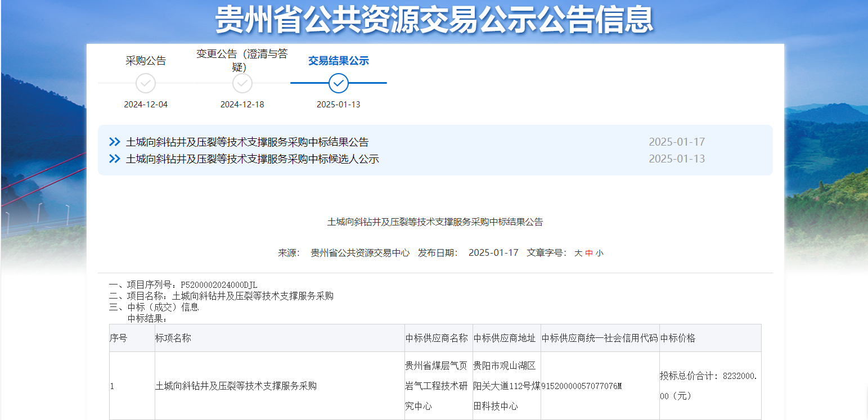Select the 交易结果公示 step tab
Image resolution: width=868 pixels, height=420 pixels.
pyautogui.click(x=339, y=61)
